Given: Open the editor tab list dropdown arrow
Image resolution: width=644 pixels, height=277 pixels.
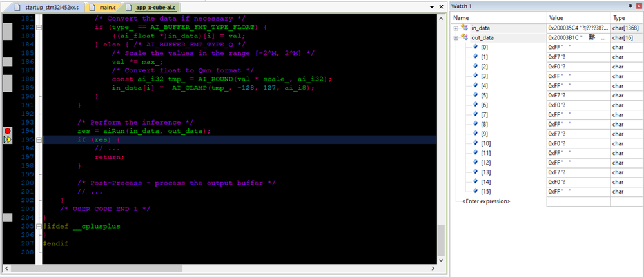Looking at the screenshot, I should pos(432,7).
